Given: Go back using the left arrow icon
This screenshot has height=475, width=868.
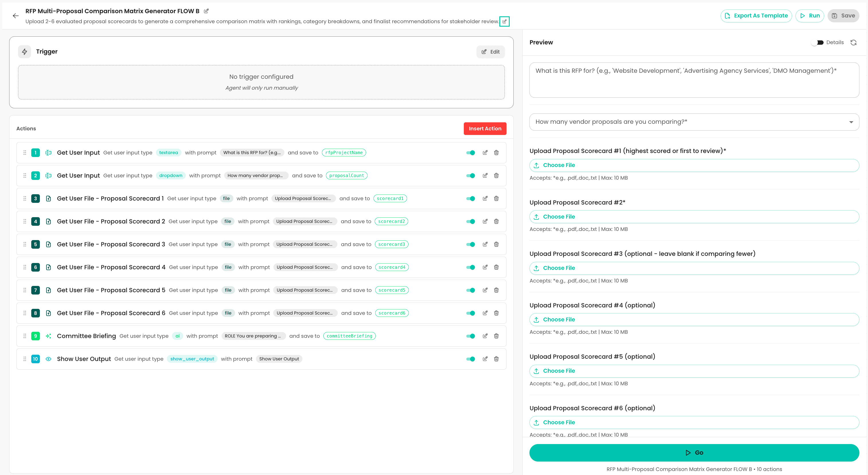Looking at the screenshot, I should 15,16.
